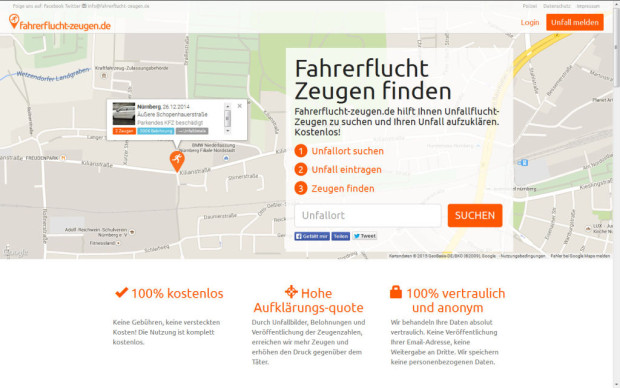The image size is (620, 388).
Task: Click the step 3 circle next to 'Zeugen finden'
Action: pyautogui.click(x=301, y=189)
